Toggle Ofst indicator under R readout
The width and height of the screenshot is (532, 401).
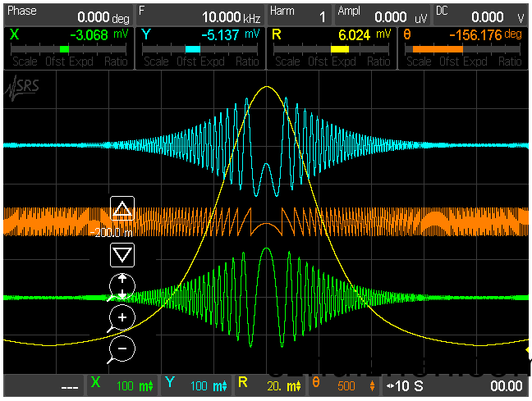click(x=318, y=62)
